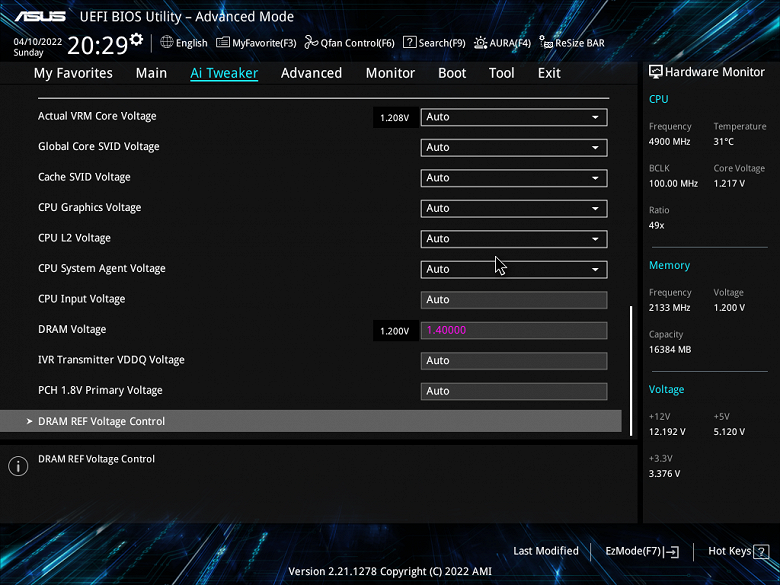Screen dimensions: 780x585
Task: Click CPU temperature 31°C value
Action: pos(723,142)
